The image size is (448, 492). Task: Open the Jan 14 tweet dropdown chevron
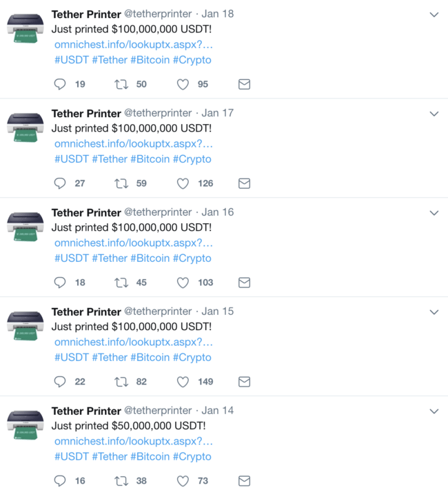click(434, 411)
